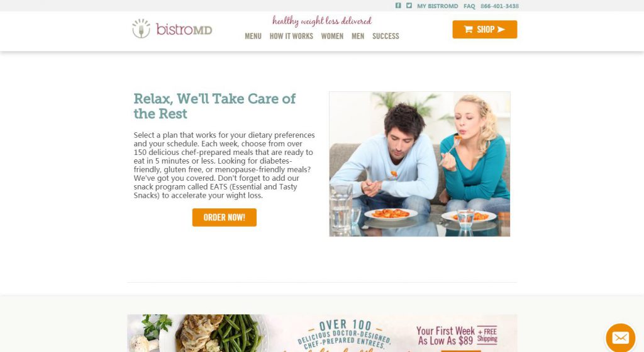
Task: Click the Over 100 entrees promo banner
Action: click(x=323, y=333)
